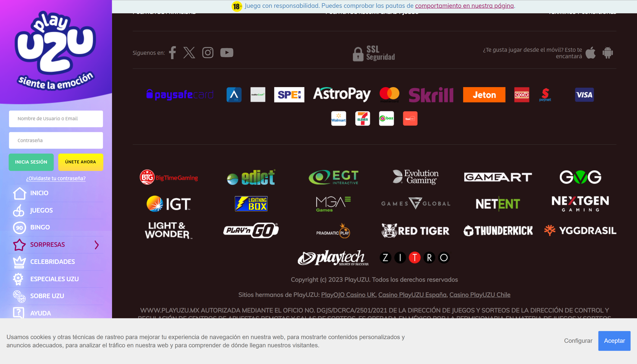Click the EGT Interactive provider logo
The width and height of the screenshot is (637, 364).
[x=333, y=177]
